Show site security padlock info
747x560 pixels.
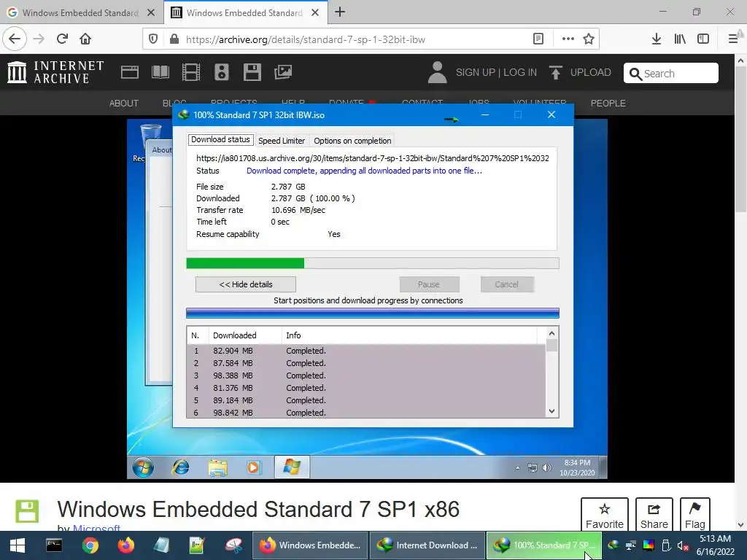click(174, 39)
